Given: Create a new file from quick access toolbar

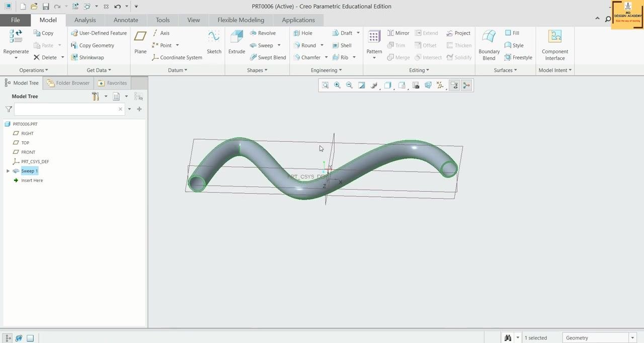Looking at the screenshot, I should click(23, 7).
